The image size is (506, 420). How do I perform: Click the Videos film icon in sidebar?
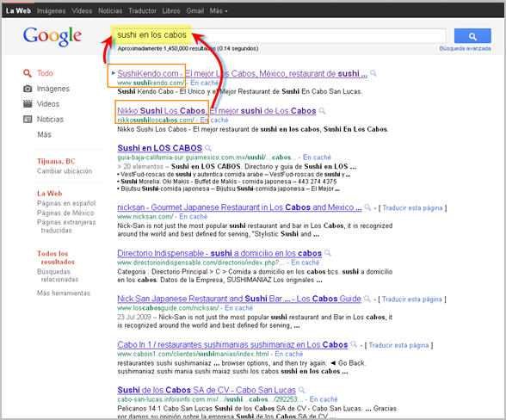(28, 103)
